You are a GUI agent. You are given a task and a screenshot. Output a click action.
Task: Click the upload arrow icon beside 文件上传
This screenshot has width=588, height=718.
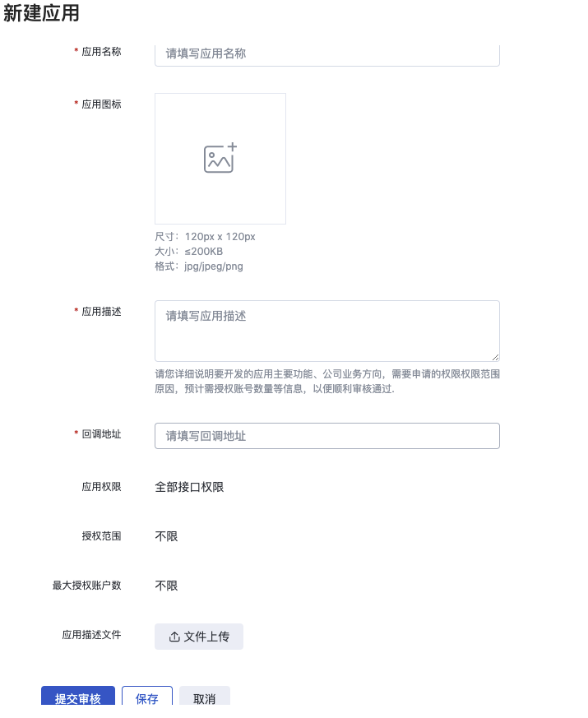coord(174,637)
